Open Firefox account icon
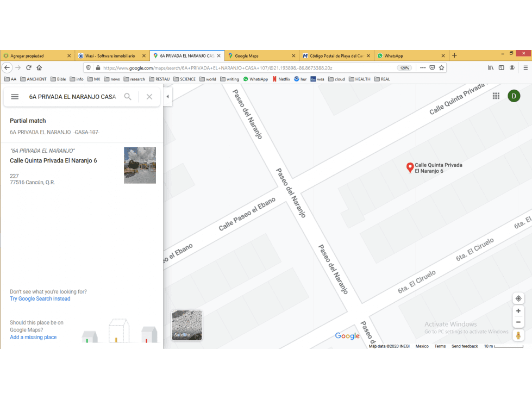 (512, 67)
